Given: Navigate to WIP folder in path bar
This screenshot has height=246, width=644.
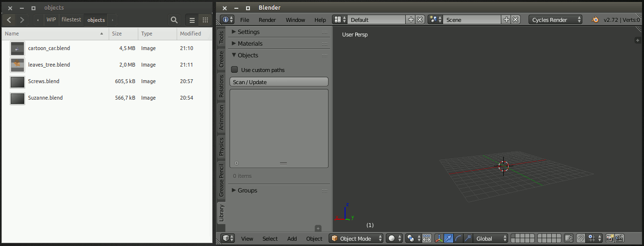Looking at the screenshot, I should [51, 20].
